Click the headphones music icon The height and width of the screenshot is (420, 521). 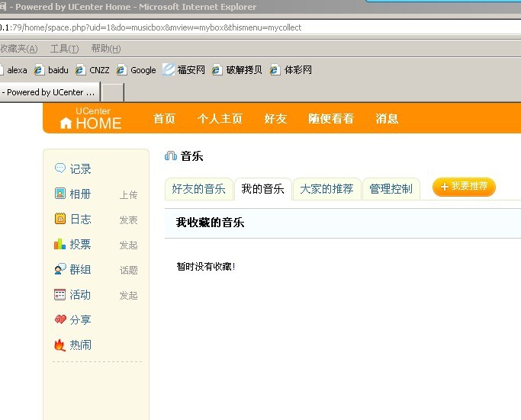[x=171, y=155]
